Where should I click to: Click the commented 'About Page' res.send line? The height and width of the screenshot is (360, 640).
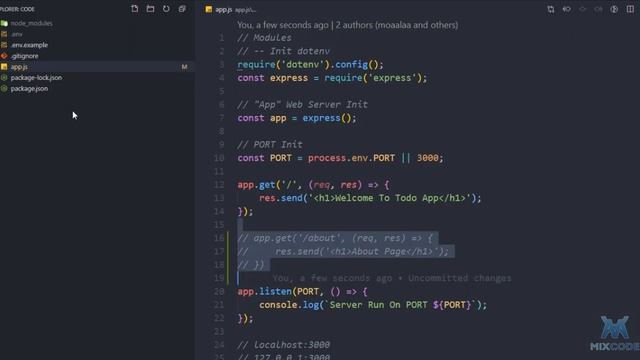pos(343,251)
